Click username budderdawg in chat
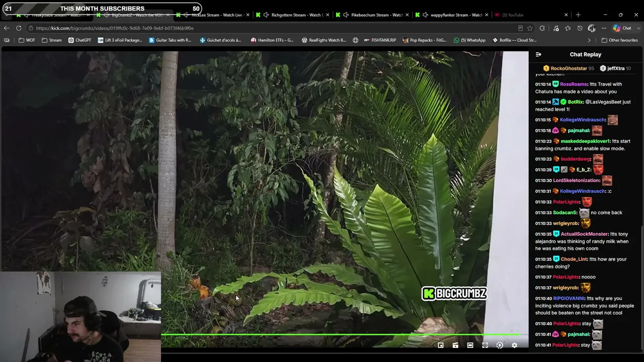Viewport: 644px width, 362px height. [x=576, y=159]
